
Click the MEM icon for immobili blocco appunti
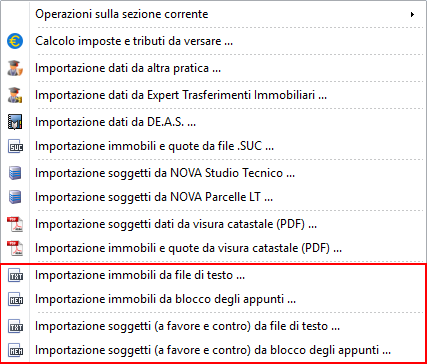click(x=15, y=299)
